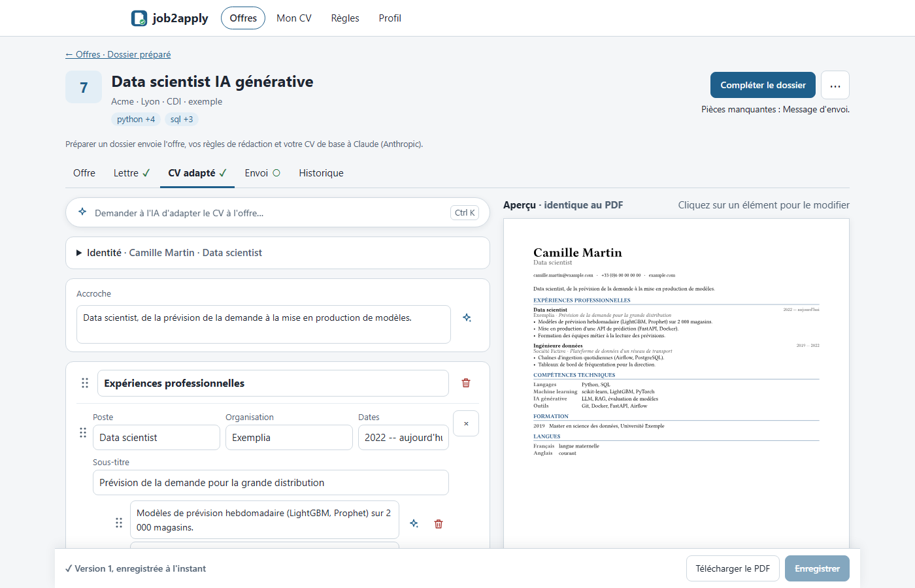Click the drag handle of the LightGBM bullet

pyautogui.click(x=119, y=523)
